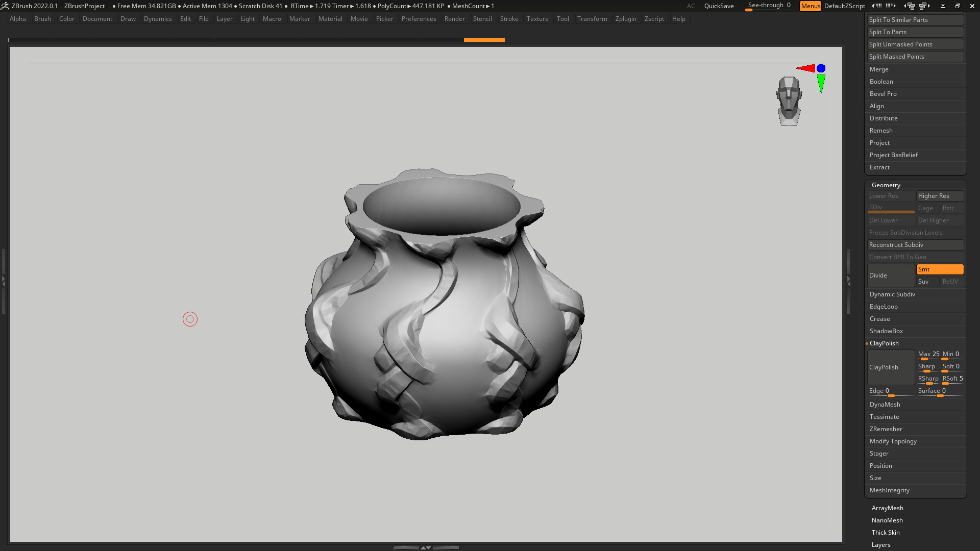Click the DefaultZScript button

click(x=844, y=6)
